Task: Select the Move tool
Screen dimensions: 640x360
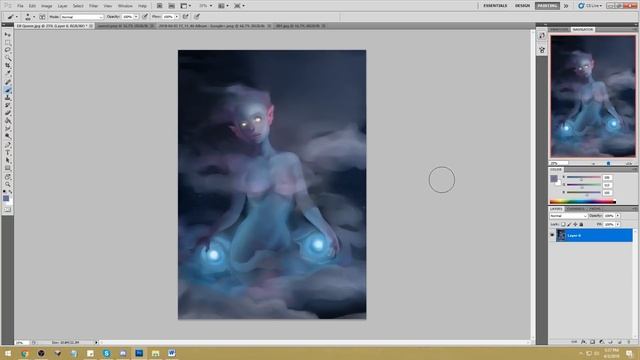Action: pos(8,35)
